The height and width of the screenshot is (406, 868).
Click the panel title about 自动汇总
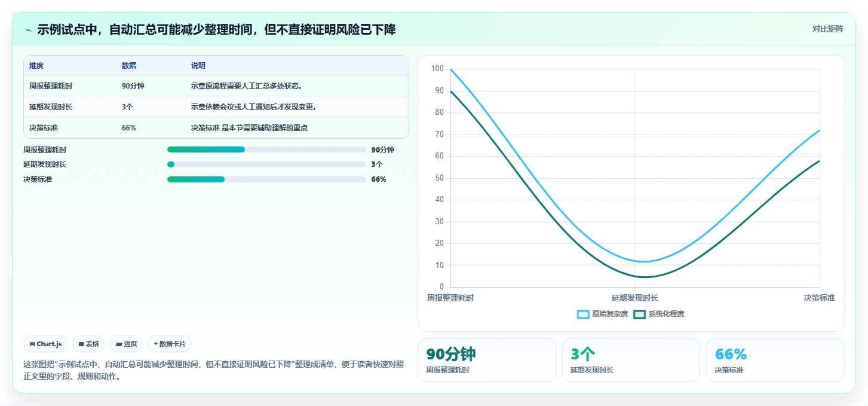[216, 30]
